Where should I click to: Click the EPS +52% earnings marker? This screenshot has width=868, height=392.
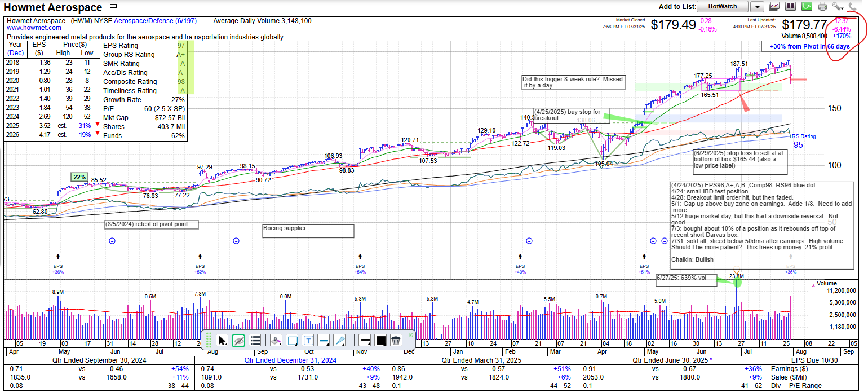(x=200, y=263)
